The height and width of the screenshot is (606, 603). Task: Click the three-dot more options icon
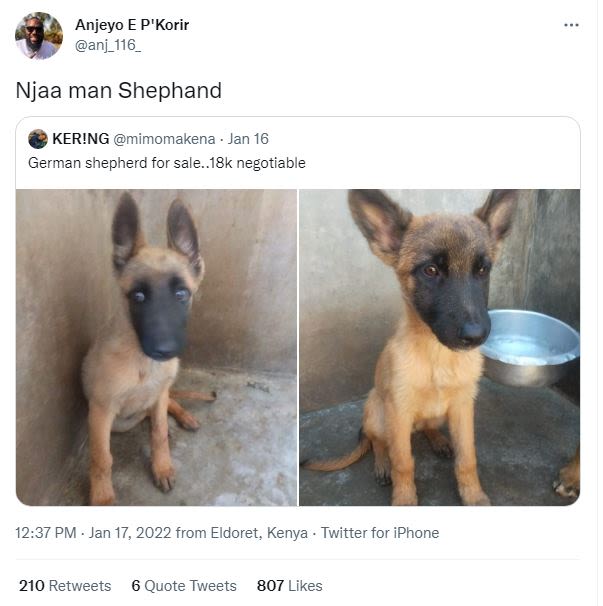tap(571, 25)
